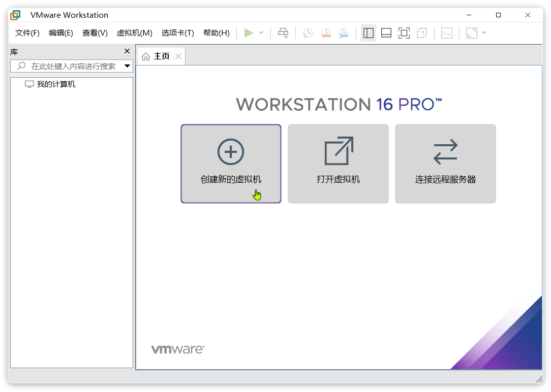Click the show thumbnail bar icon
Viewport: 551px width, 392px height.
click(386, 33)
